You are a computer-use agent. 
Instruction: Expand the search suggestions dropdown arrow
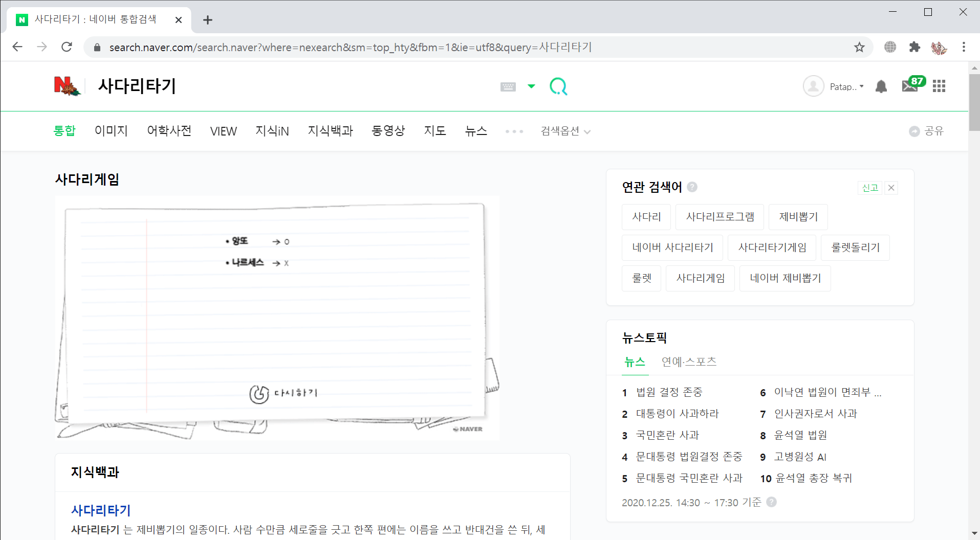click(x=531, y=86)
